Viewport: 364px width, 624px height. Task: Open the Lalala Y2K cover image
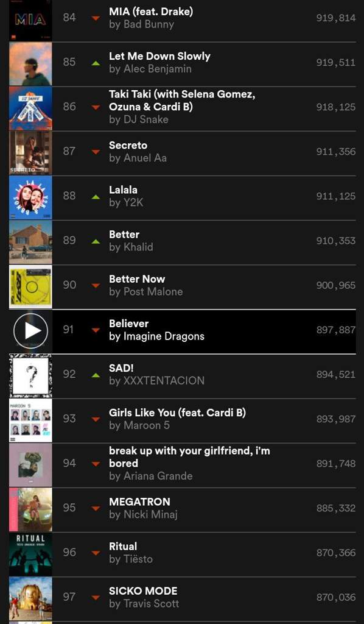[x=30, y=197]
